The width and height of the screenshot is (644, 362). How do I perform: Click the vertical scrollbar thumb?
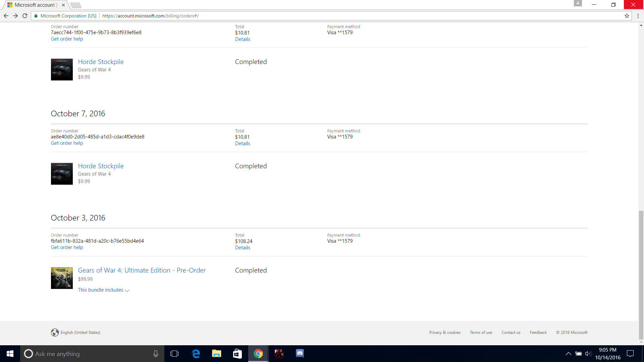click(x=641, y=275)
